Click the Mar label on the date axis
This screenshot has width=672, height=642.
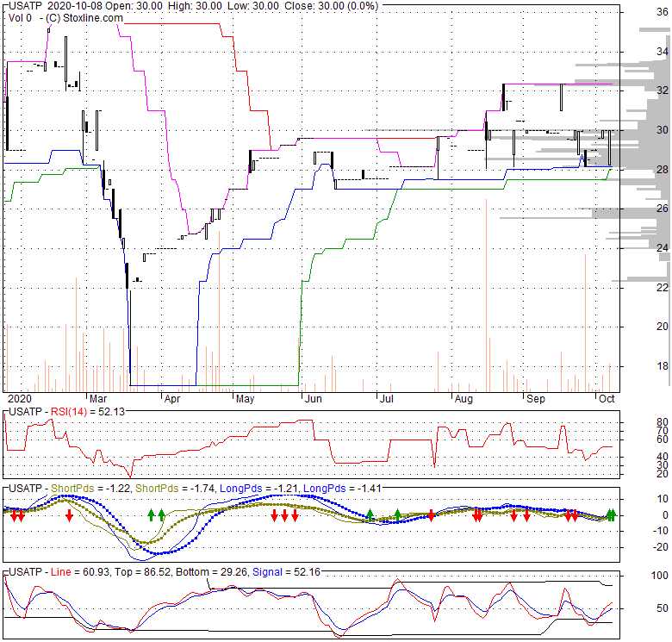(98, 399)
